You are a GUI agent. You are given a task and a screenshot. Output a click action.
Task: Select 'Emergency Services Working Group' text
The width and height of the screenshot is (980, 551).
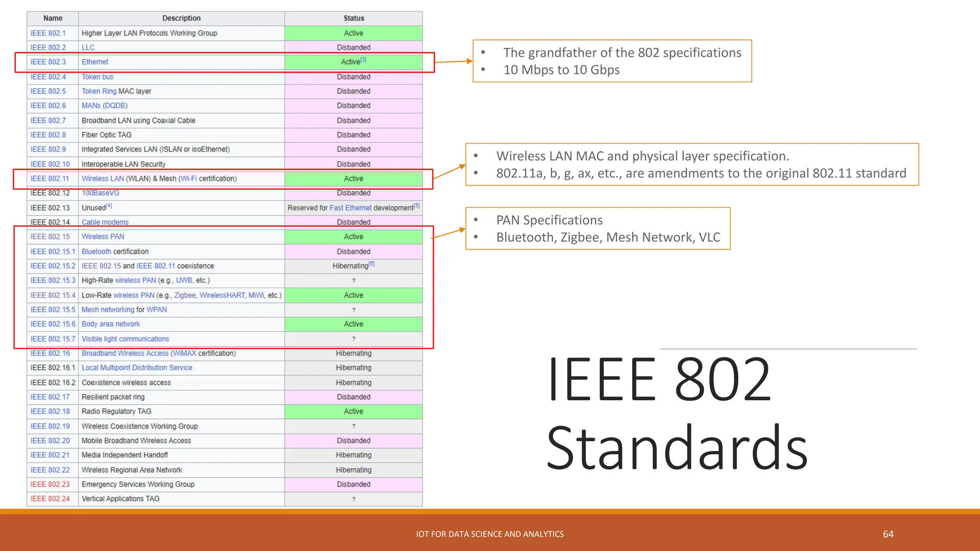(x=138, y=484)
